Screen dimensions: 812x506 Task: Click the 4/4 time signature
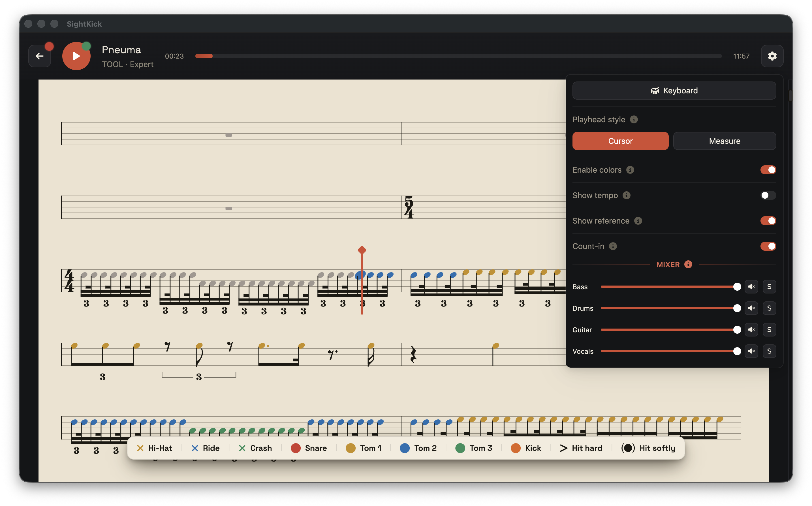(x=69, y=281)
